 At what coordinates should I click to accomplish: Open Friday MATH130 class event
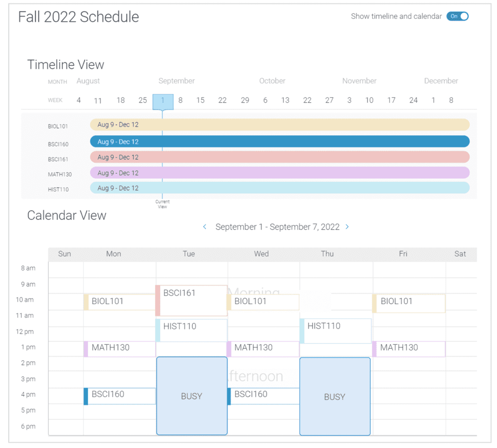409,349
